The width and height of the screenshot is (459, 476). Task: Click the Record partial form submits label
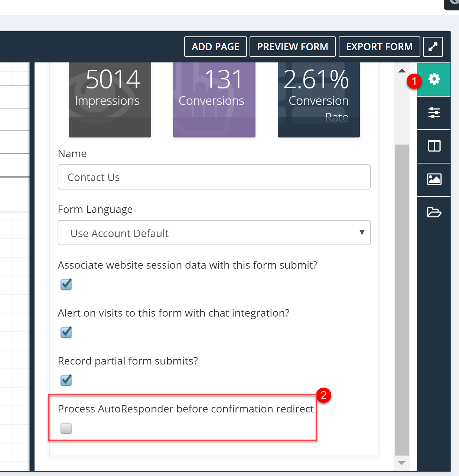coord(128,361)
